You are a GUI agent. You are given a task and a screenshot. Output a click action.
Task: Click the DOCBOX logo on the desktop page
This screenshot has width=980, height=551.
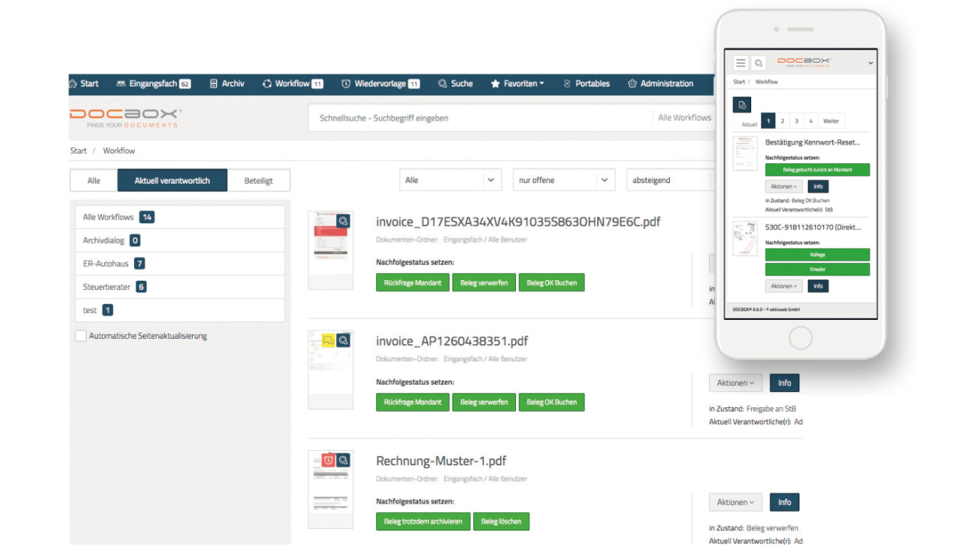tap(126, 117)
